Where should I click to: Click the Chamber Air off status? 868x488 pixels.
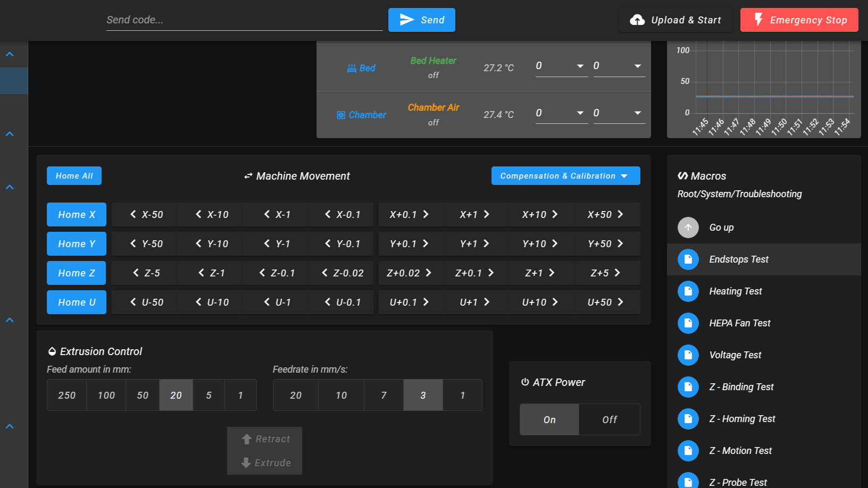click(x=433, y=123)
